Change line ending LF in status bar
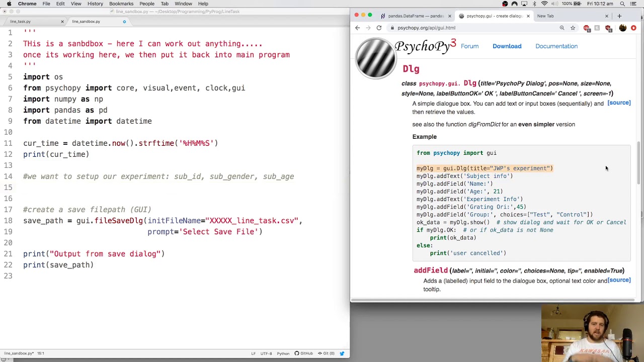This screenshot has height=362, width=644. coord(254,353)
